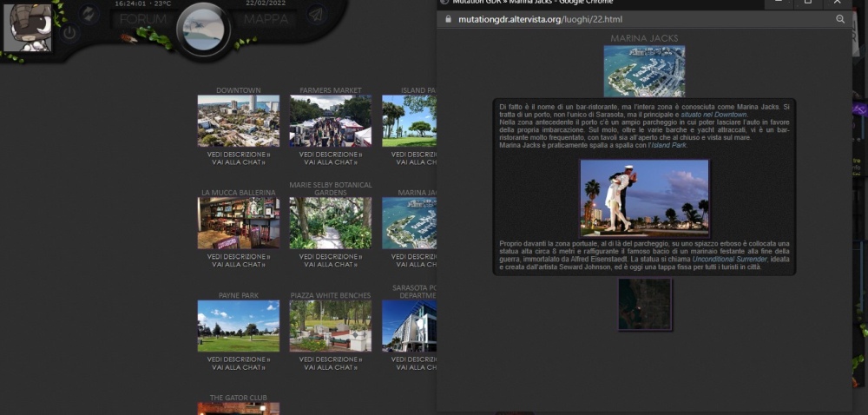Click the THE GATOR CLUB location title

point(239,398)
